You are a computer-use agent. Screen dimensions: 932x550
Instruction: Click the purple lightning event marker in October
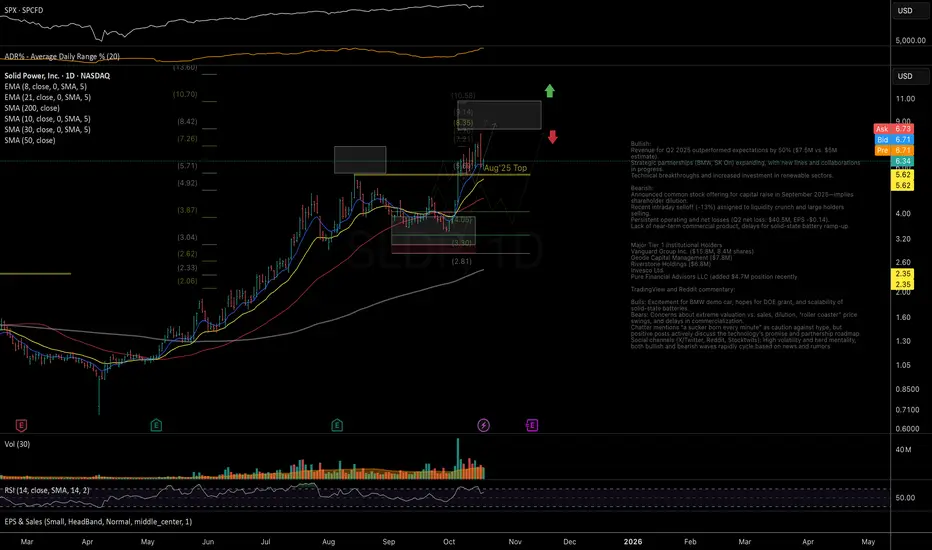(x=484, y=425)
